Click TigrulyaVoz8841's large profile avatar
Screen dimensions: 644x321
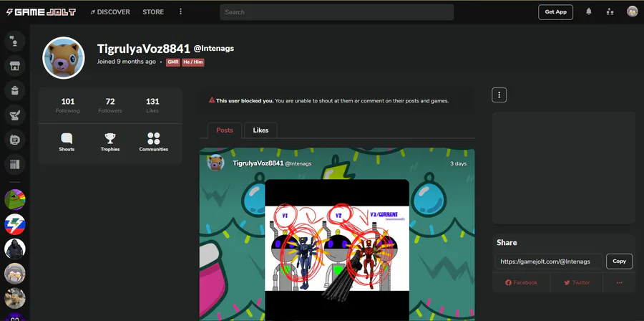point(64,58)
